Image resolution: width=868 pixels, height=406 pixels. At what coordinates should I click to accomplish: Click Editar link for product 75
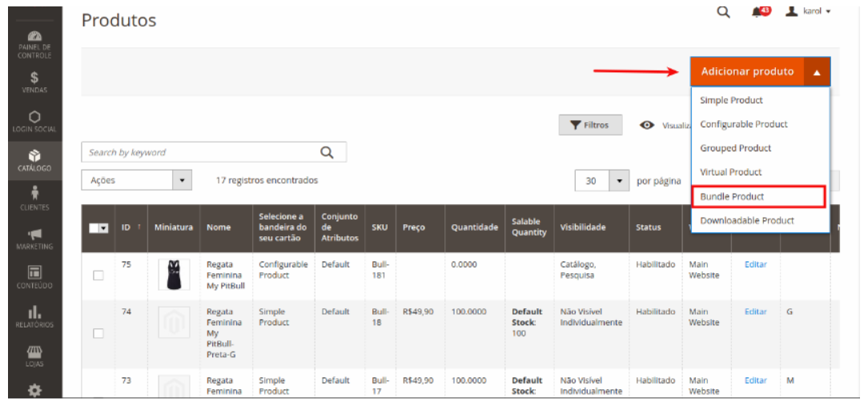(x=755, y=264)
